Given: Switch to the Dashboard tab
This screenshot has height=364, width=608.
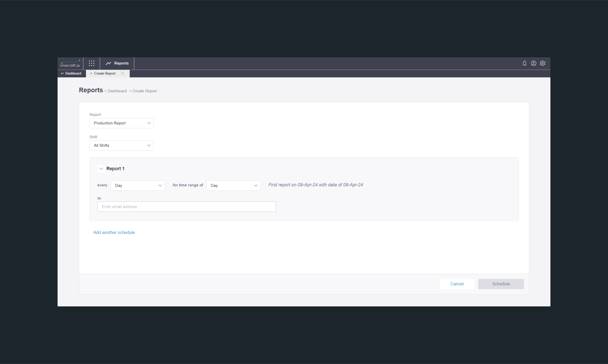Looking at the screenshot, I should point(71,73).
